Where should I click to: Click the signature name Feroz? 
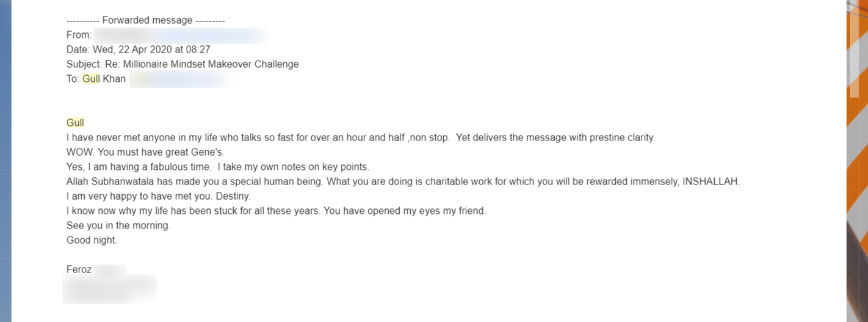pos(79,269)
